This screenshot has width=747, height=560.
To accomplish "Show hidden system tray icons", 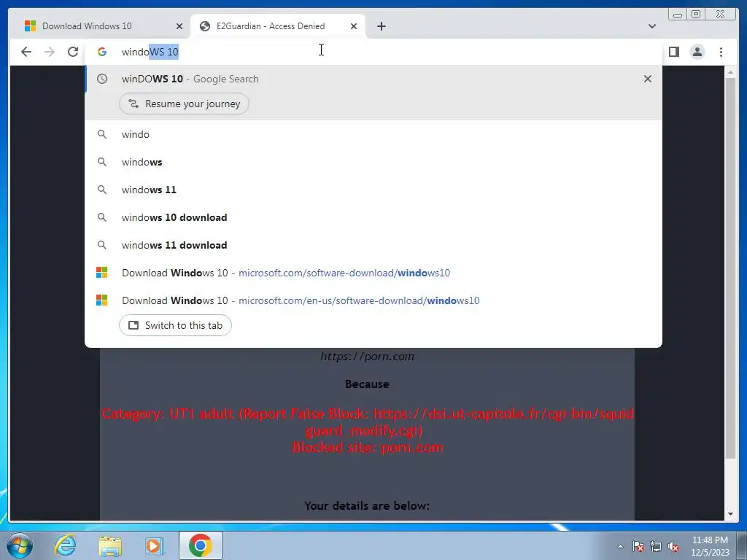I will [x=620, y=546].
